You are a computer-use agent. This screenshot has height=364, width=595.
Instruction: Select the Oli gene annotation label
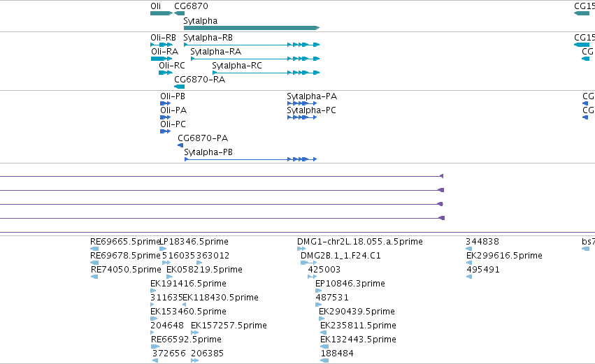[156, 6]
